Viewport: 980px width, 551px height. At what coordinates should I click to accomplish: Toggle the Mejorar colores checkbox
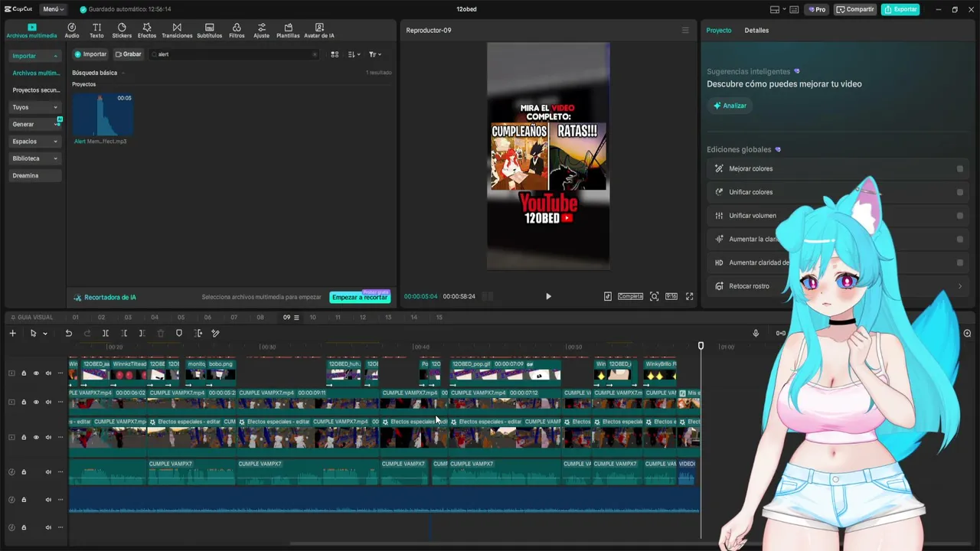[959, 168]
